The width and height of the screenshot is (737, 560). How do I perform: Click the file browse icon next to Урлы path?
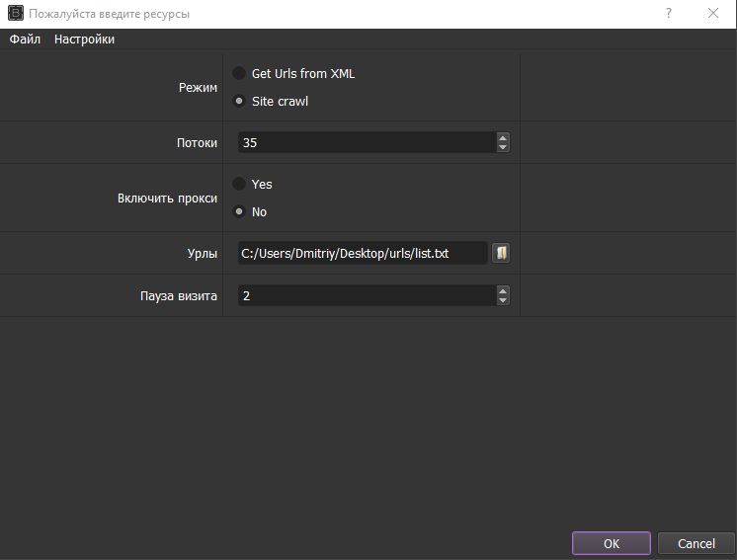[x=501, y=253]
